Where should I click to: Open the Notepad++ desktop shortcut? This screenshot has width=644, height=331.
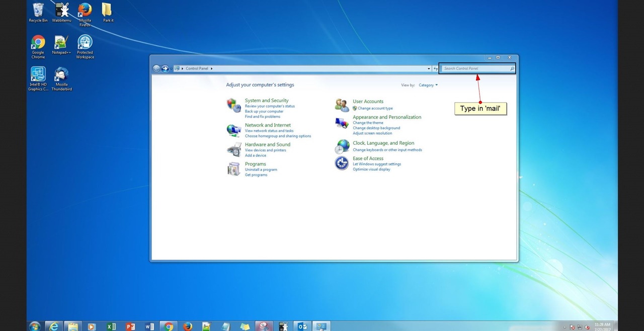click(61, 45)
